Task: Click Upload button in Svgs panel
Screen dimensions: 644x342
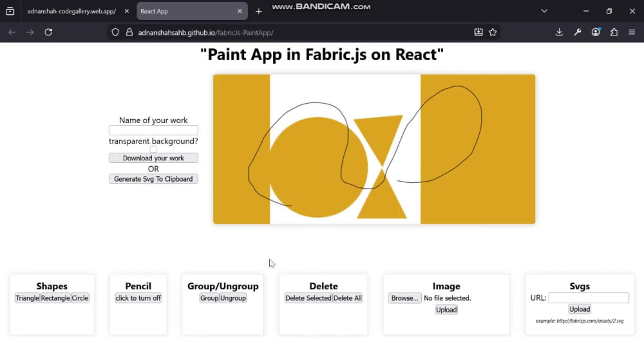Action: 580,309
